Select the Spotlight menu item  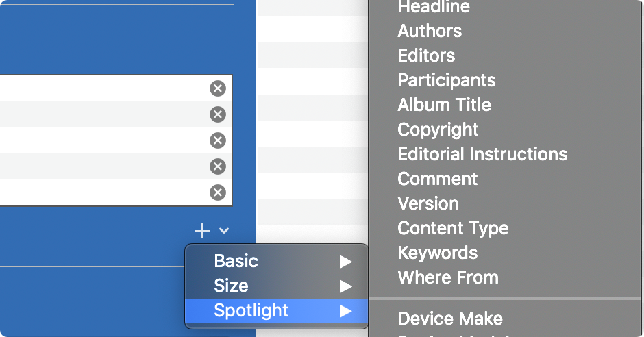(x=276, y=311)
